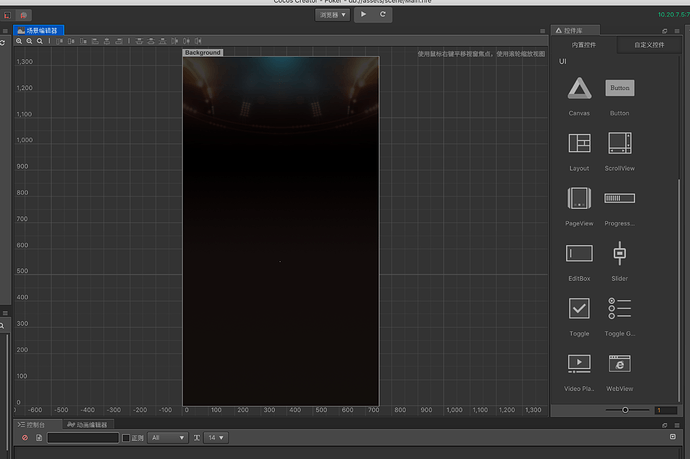Pick the Layout widget icon
690x459 pixels.
pos(579,143)
